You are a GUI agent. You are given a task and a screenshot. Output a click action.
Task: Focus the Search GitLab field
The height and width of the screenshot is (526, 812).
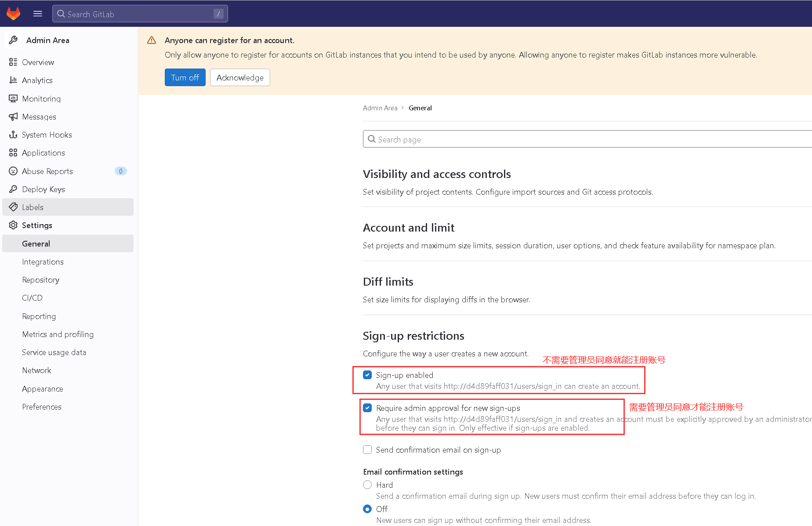[140, 14]
